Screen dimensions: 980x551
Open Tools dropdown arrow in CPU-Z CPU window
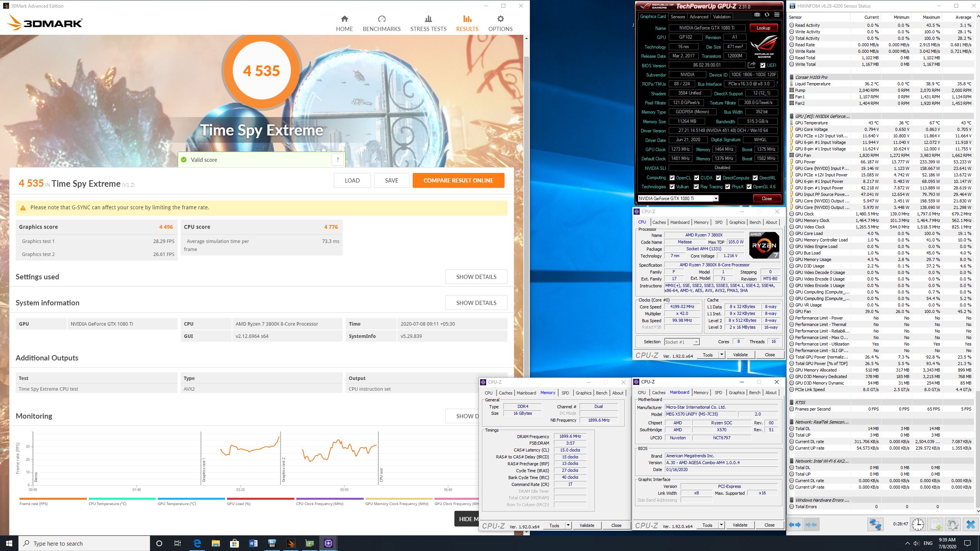click(721, 355)
